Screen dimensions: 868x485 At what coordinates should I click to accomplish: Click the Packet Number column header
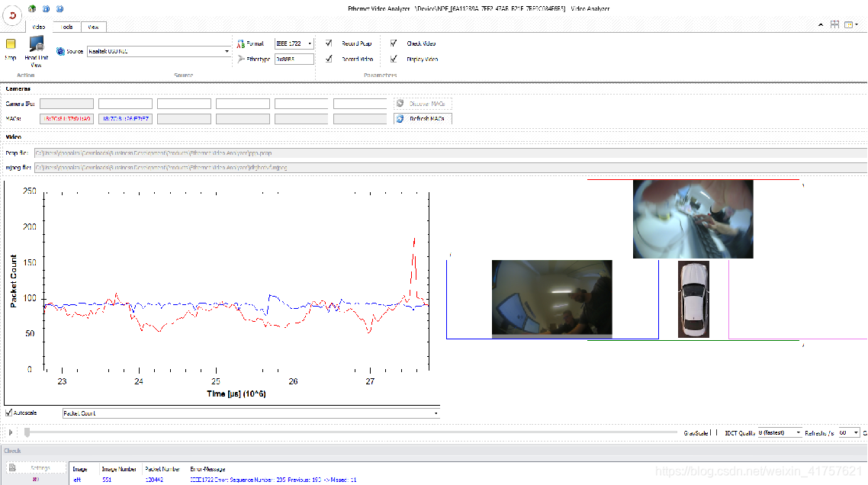point(162,469)
